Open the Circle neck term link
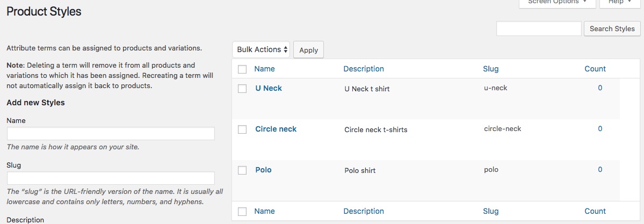This screenshot has height=224, width=644. [x=276, y=129]
